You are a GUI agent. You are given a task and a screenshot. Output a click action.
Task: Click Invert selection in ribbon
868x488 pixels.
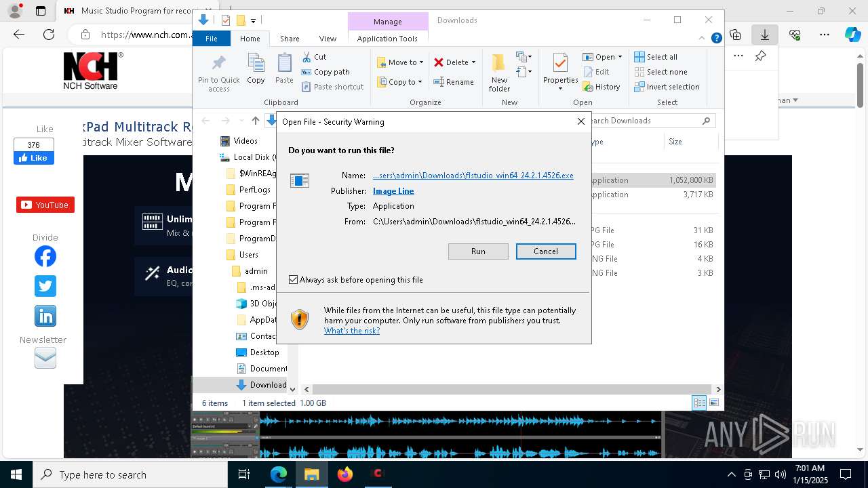[x=667, y=87]
